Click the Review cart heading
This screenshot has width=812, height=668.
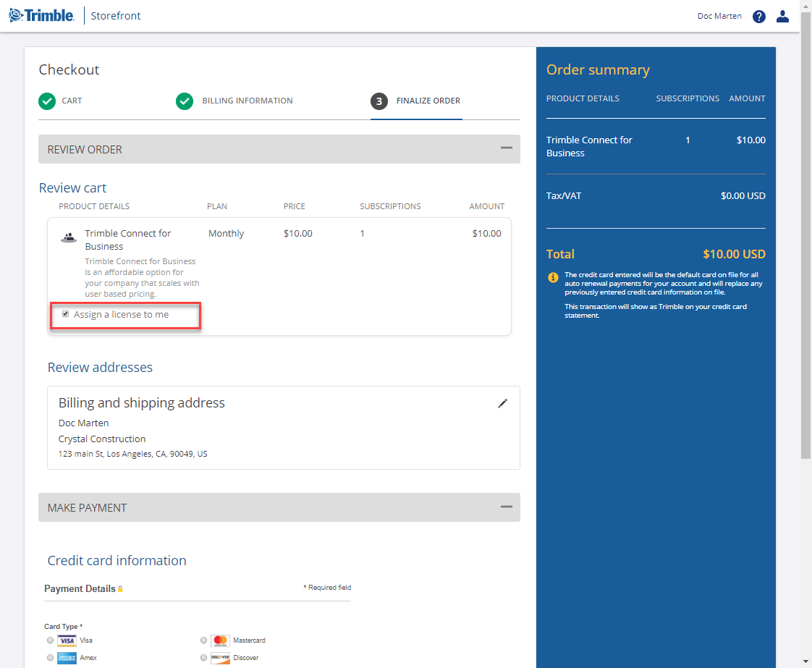point(72,188)
